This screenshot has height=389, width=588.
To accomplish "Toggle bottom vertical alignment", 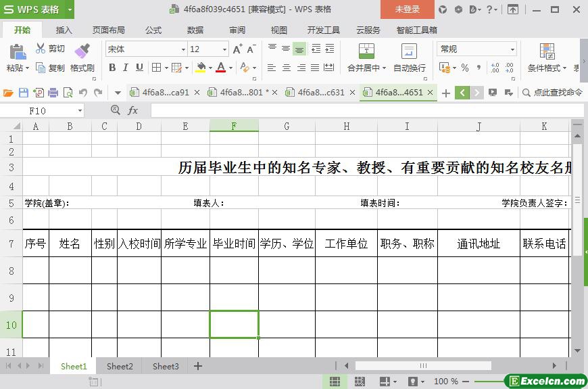I will pyautogui.click(x=299, y=49).
